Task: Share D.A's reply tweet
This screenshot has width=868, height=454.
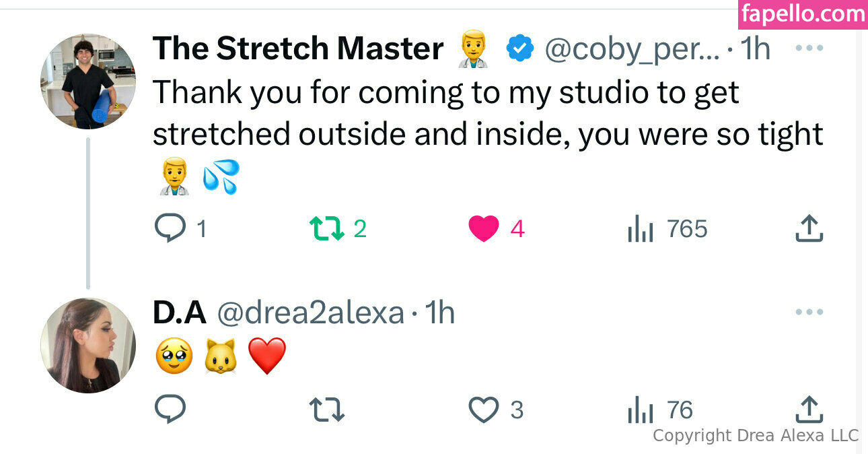Action: pos(809,410)
